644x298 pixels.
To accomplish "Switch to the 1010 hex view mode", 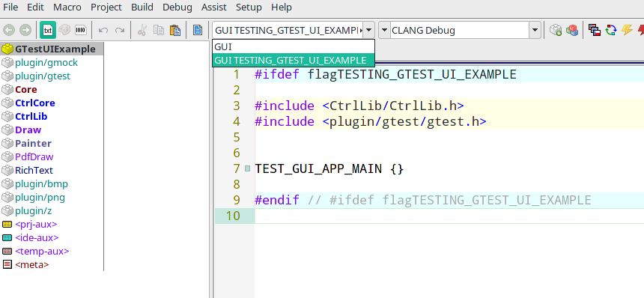I will (x=81, y=30).
